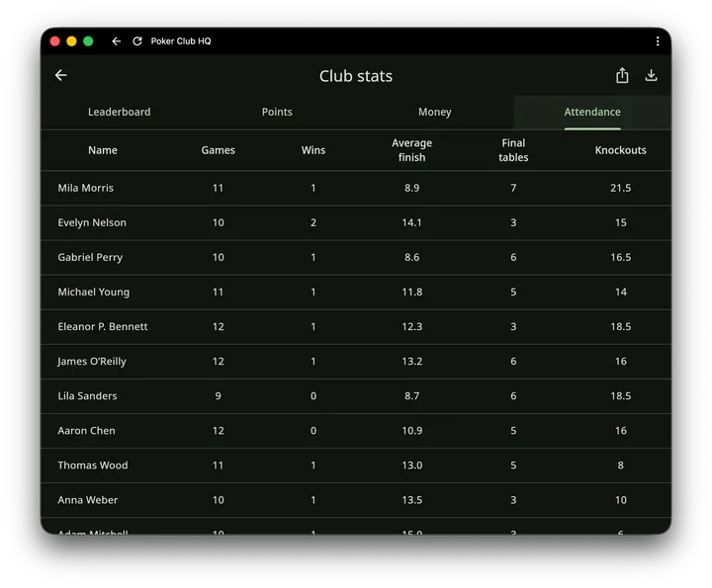Click Eleanor P. Bennett's average finish 12.3
This screenshot has width=712, height=588.
[411, 327]
